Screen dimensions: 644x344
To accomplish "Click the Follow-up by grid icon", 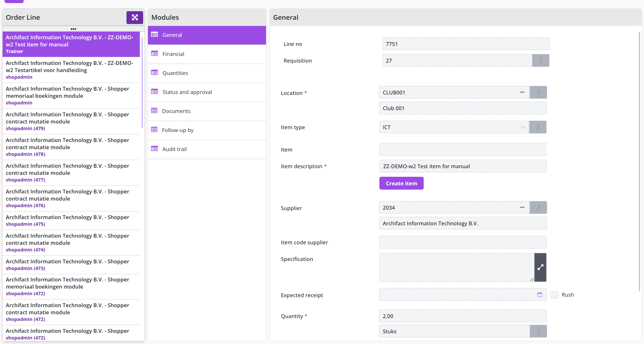I will click(x=154, y=130).
